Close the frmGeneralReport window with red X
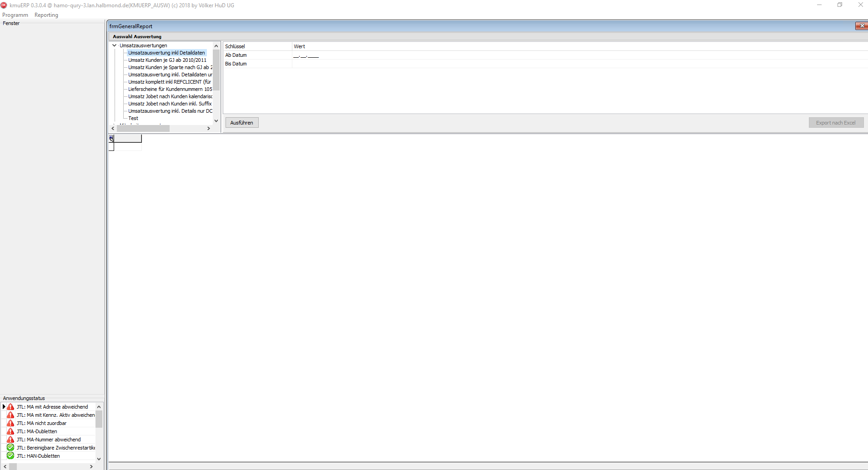The height and width of the screenshot is (470, 868). tap(861, 26)
